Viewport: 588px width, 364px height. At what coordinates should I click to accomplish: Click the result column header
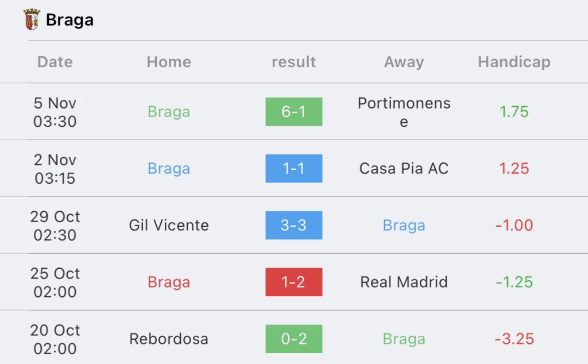click(293, 62)
